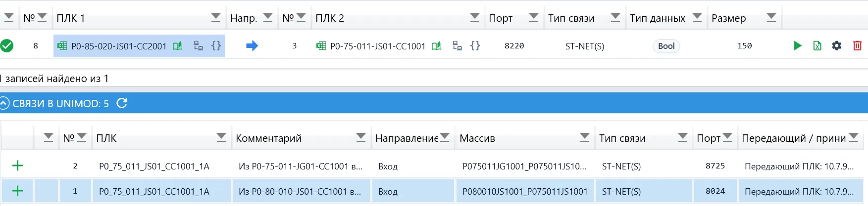This screenshot has width=868, height=206.
Task: Delete the link with the red trash icon
Action: [x=858, y=46]
